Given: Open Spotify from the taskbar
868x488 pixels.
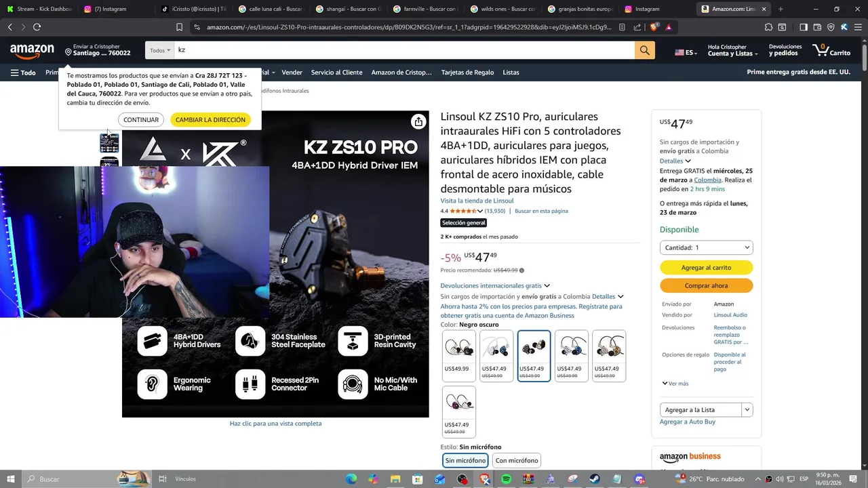Looking at the screenshot, I should (506, 479).
